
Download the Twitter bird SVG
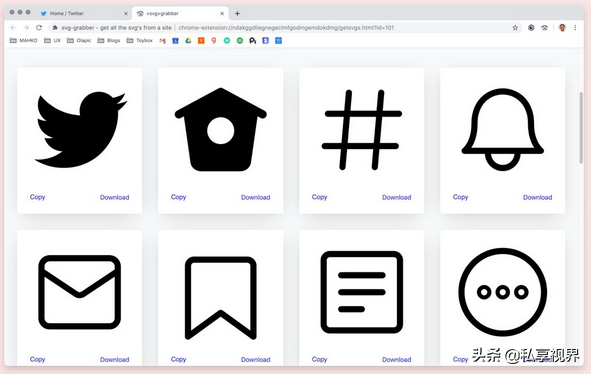pos(115,197)
